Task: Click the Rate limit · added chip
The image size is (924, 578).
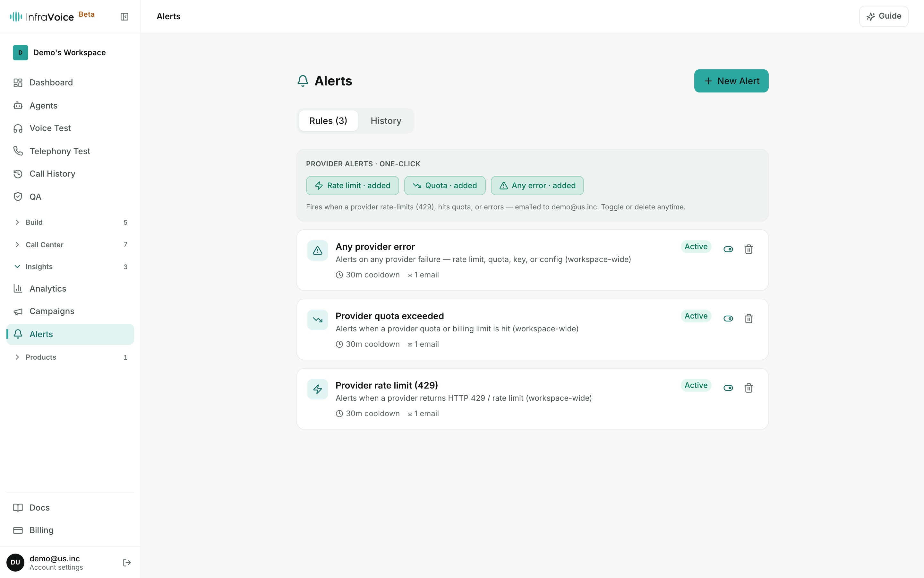Action: click(352, 185)
